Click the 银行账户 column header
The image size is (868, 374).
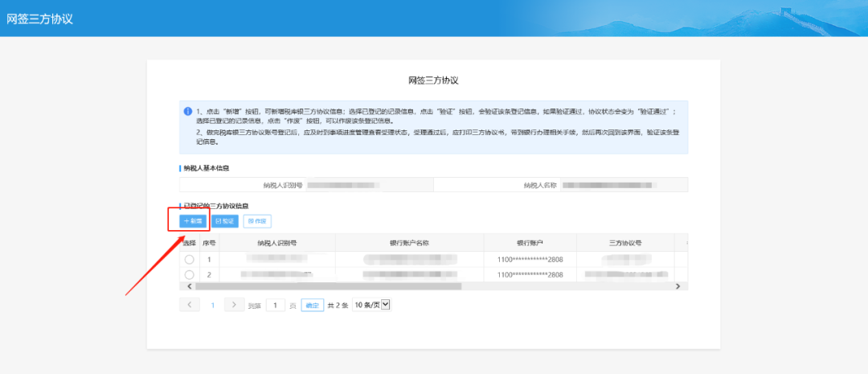pyautogui.click(x=530, y=243)
